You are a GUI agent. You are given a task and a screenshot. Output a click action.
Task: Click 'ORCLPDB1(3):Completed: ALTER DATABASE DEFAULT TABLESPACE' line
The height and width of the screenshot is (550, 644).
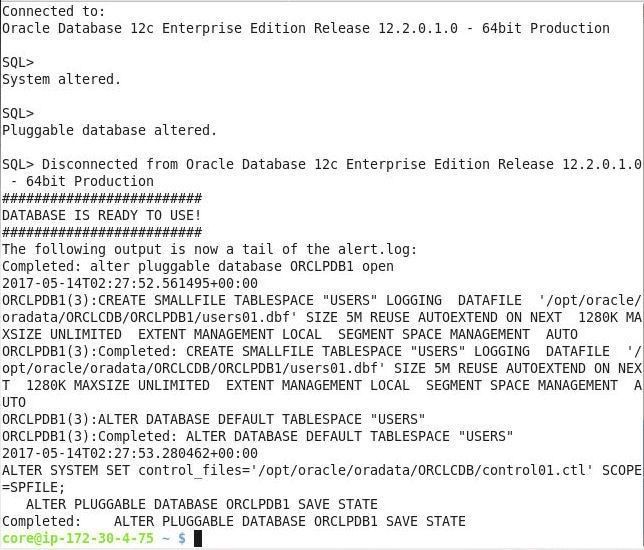(x=258, y=436)
